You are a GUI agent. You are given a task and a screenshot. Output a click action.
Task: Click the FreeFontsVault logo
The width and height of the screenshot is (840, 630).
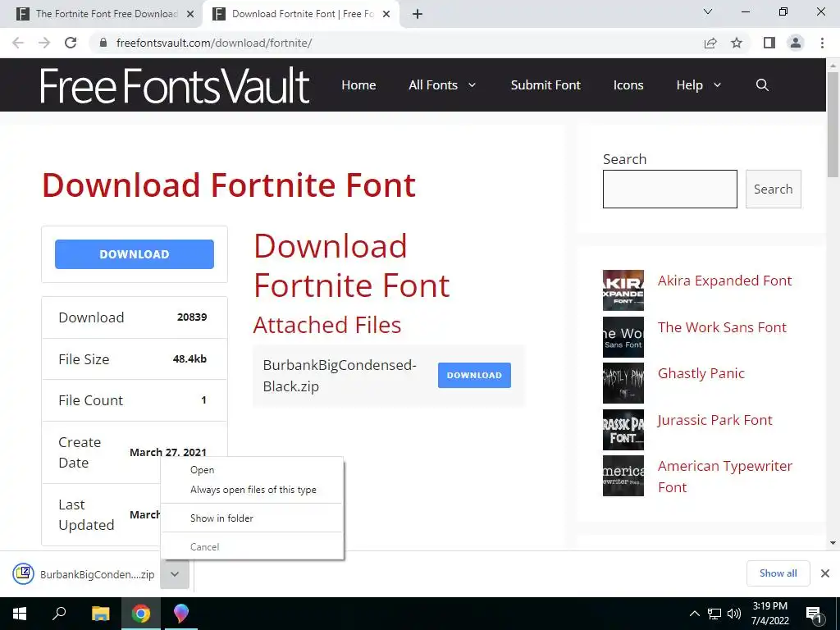pyautogui.click(x=175, y=84)
